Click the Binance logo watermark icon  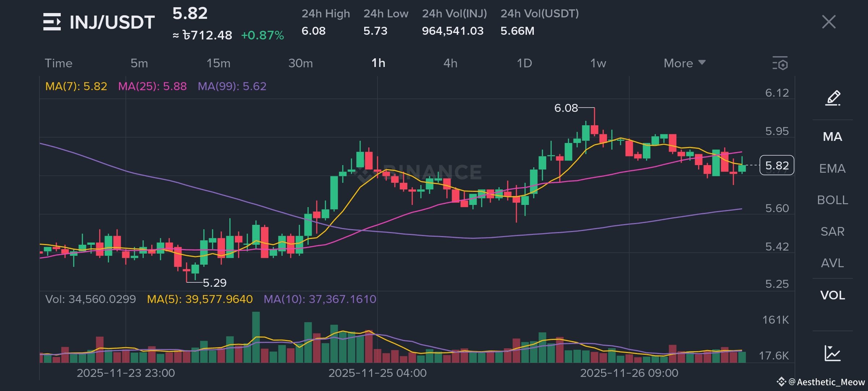(365, 173)
